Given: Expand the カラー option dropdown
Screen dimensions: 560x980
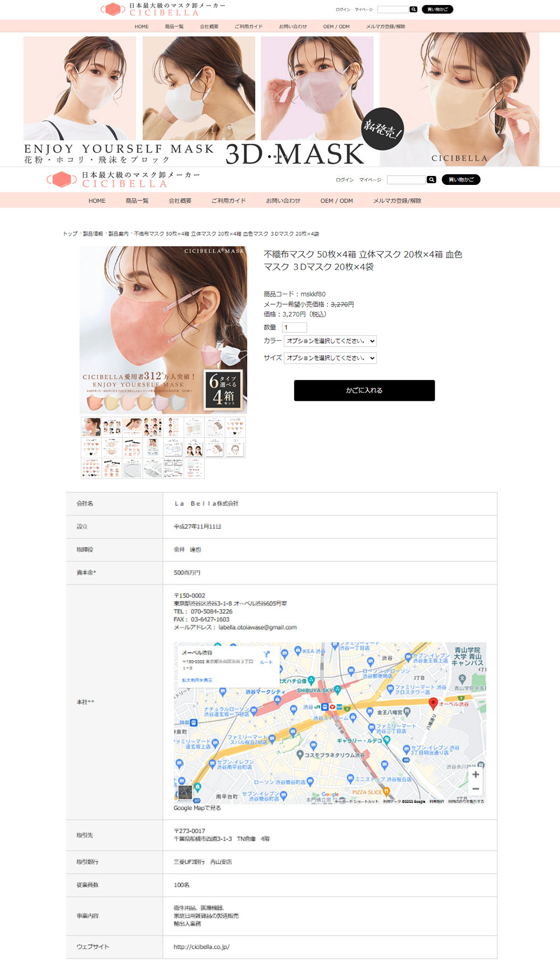Looking at the screenshot, I should click(x=330, y=341).
